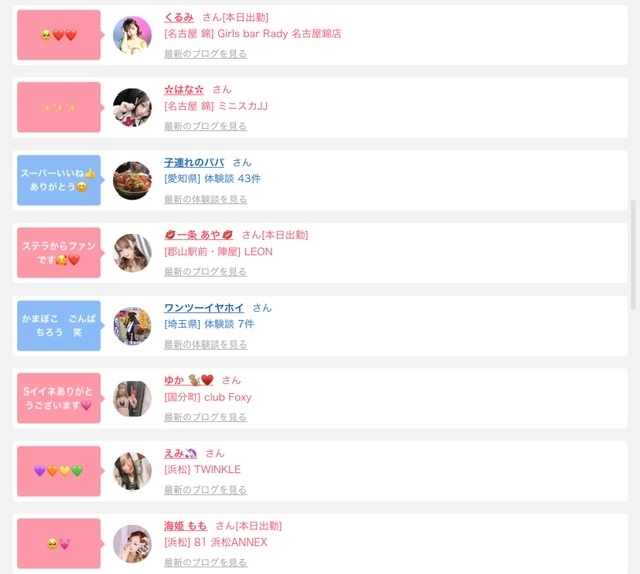Viewport: 640px width, 574px height.
Task: Click the food avatar of 子連れのパパ
Action: tap(132, 180)
